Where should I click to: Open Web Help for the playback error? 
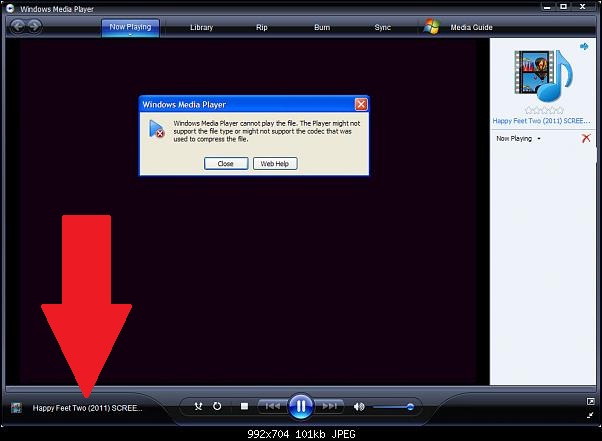point(275,164)
